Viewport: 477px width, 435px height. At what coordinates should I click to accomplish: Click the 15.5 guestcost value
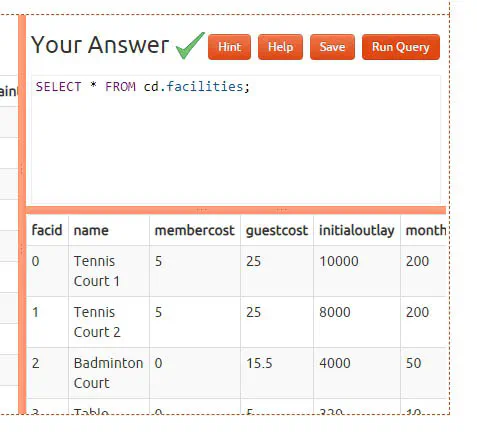tap(259, 363)
